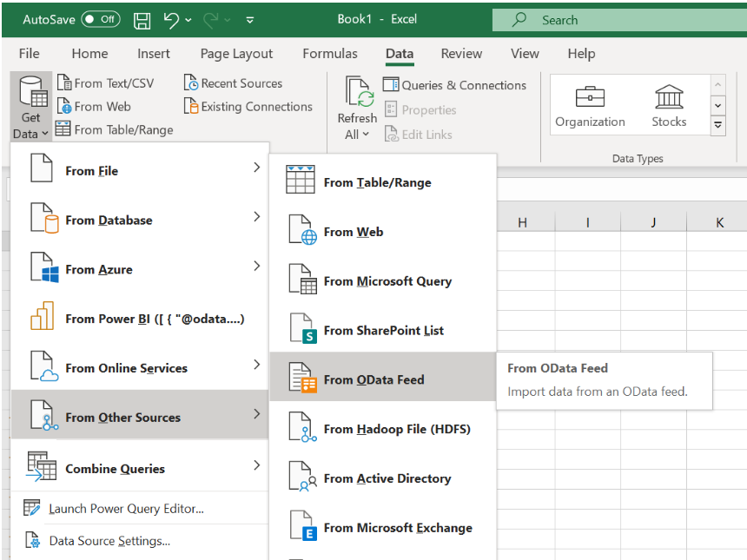Viewport: 747px width, 560px height.
Task: Select column I header
Action: 588,222
